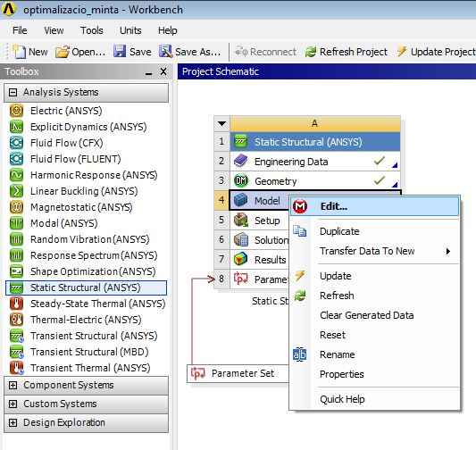Click the Parameter Set box
The image size is (476, 450).
pyautogui.click(x=238, y=373)
